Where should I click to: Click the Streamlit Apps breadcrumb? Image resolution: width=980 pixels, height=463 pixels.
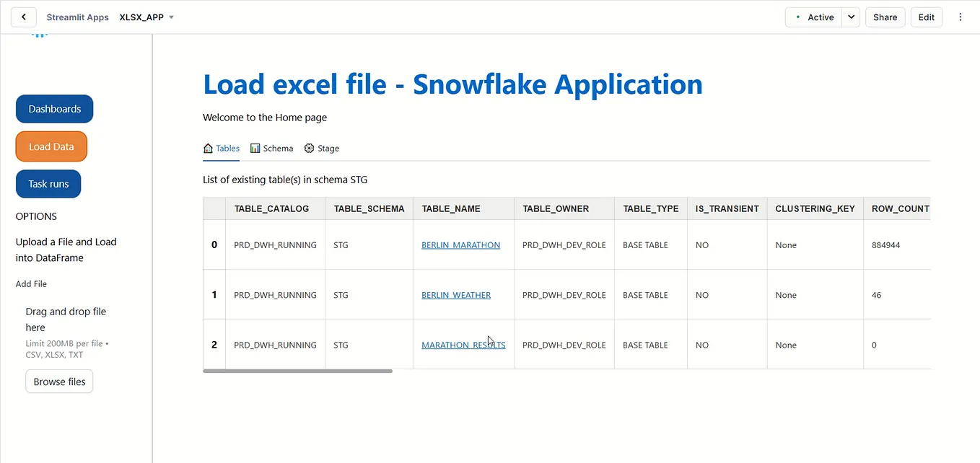point(77,17)
